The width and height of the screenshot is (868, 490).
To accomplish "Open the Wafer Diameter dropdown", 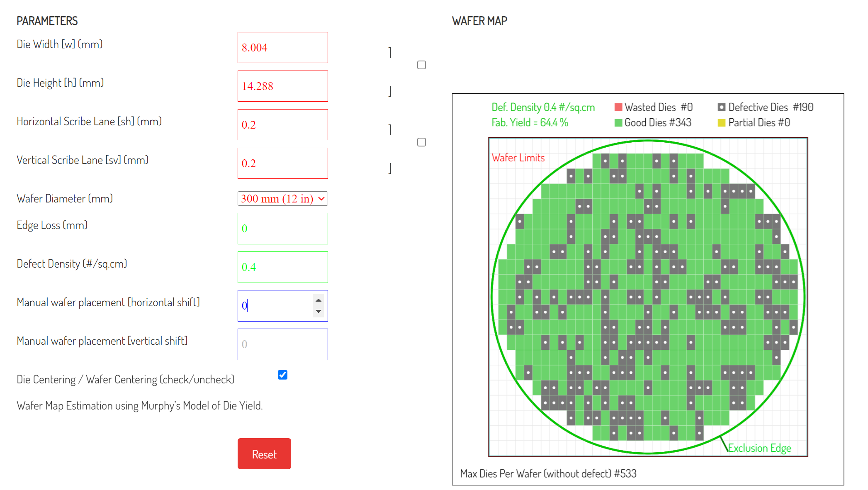I will pos(282,198).
